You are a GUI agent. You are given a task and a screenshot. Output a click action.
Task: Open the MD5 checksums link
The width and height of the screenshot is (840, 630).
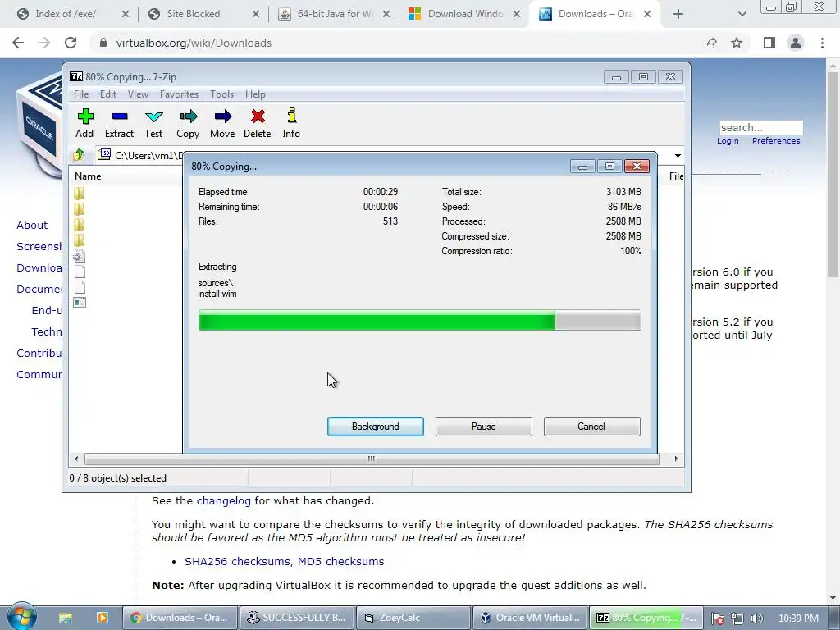[340, 561]
